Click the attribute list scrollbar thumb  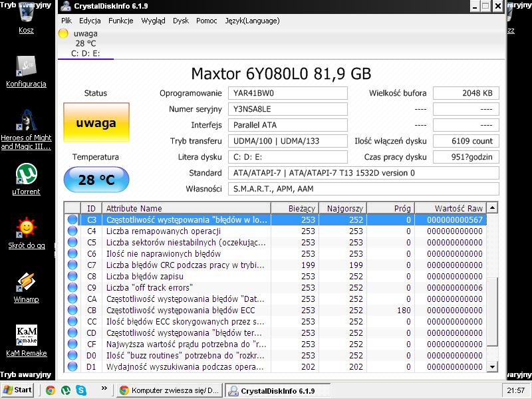click(492, 311)
